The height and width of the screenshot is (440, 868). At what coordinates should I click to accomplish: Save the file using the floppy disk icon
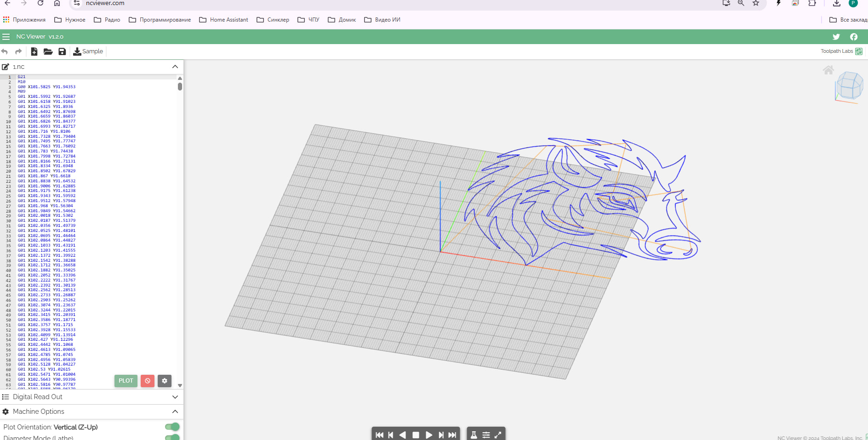62,51
